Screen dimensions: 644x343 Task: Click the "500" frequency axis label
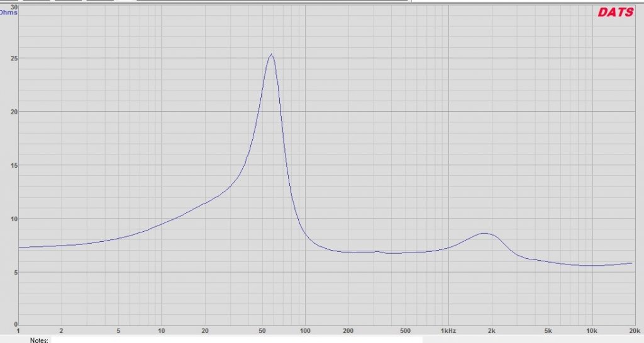[x=405, y=330]
